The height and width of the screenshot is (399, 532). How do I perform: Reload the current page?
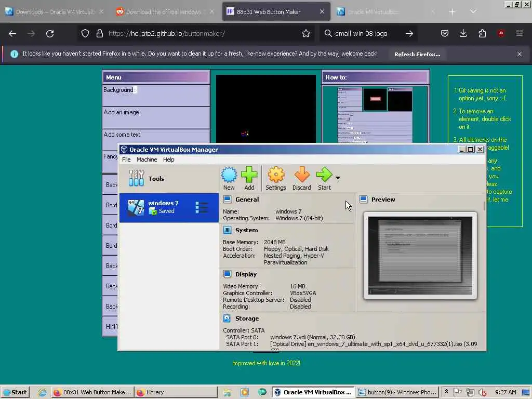50,34
